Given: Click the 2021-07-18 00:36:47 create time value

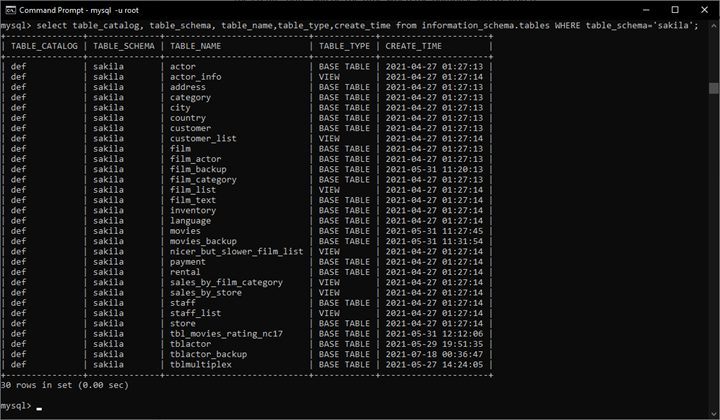Looking at the screenshot, I should click(434, 354).
